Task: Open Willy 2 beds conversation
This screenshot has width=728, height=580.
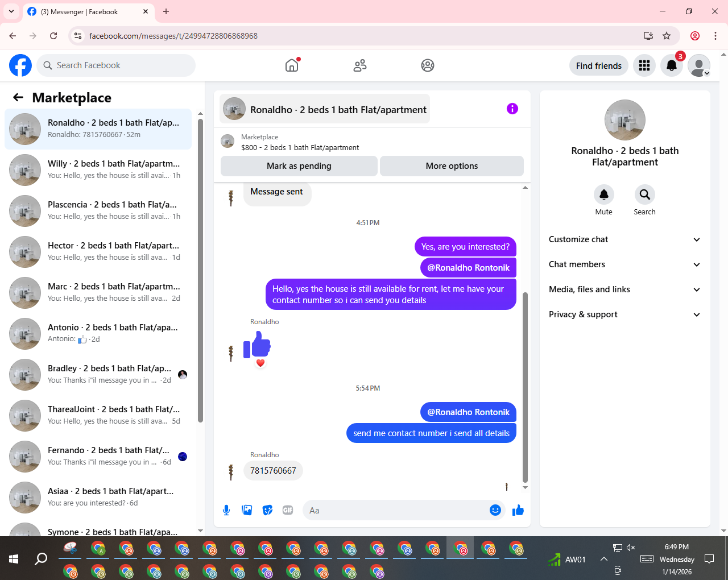Action: click(98, 169)
